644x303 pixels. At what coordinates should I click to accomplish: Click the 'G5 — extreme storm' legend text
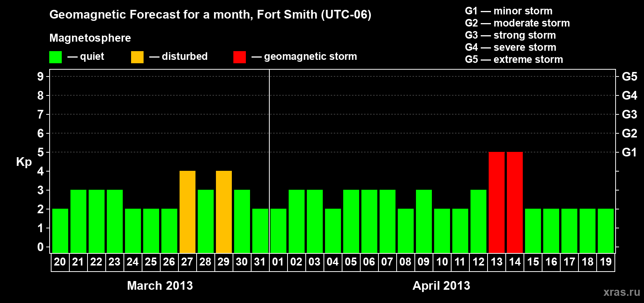[x=514, y=59]
